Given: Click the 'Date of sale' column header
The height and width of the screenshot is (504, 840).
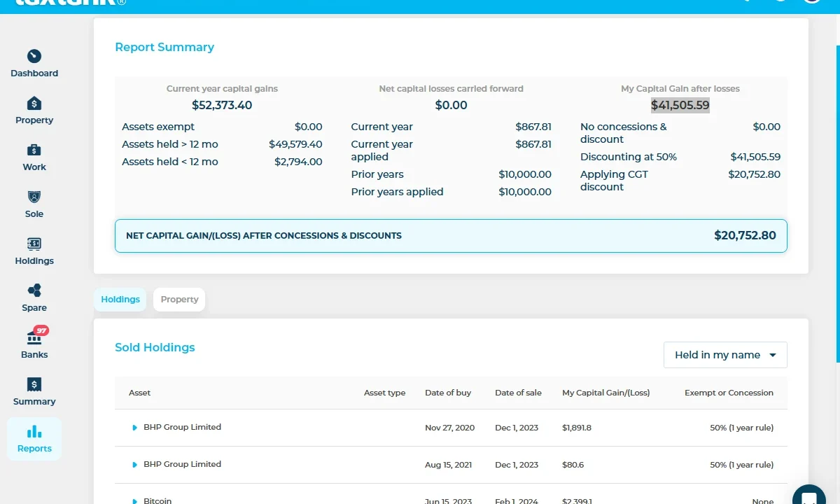Looking at the screenshot, I should coord(518,393).
